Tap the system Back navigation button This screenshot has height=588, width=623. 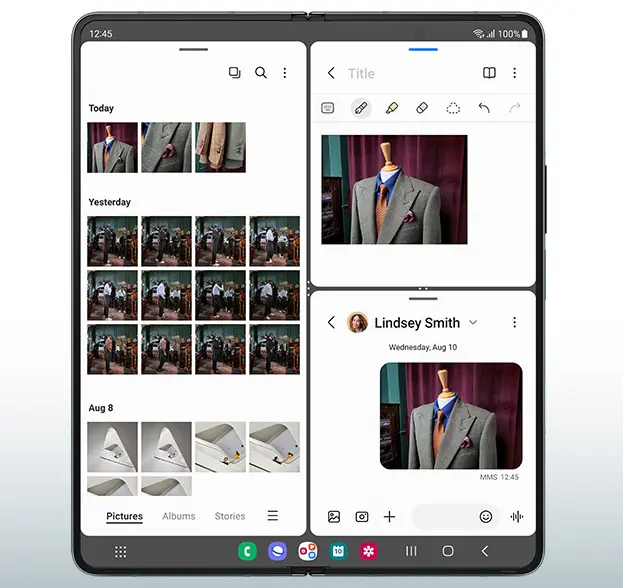pos(484,551)
